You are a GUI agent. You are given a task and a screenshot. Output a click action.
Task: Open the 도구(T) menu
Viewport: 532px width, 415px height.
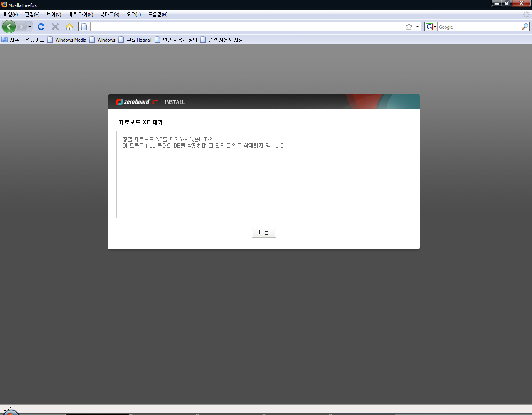(134, 15)
